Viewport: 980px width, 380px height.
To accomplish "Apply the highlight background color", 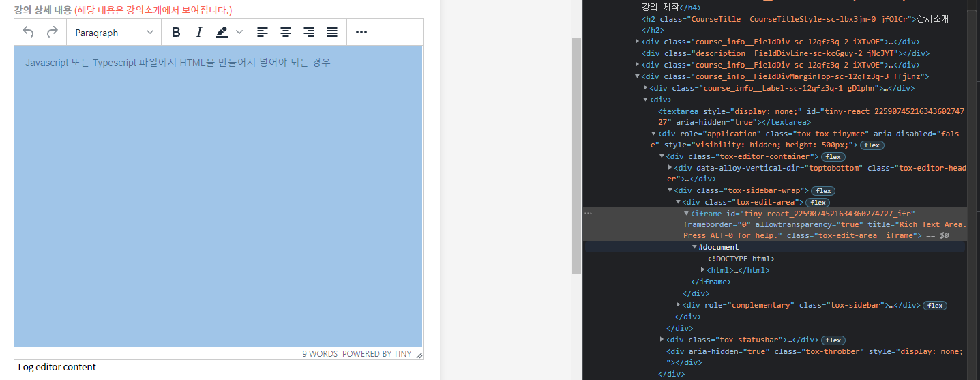I will pyautogui.click(x=222, y=32).
